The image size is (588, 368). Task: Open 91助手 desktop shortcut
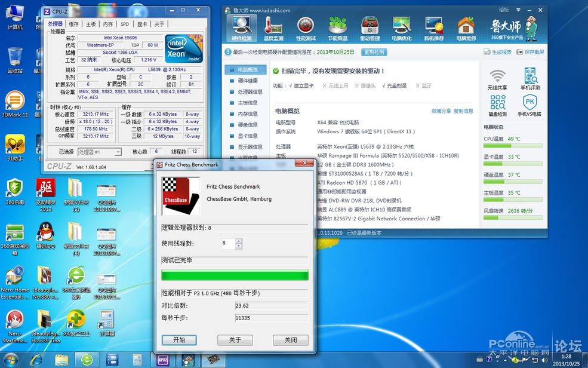click(14, 148)
